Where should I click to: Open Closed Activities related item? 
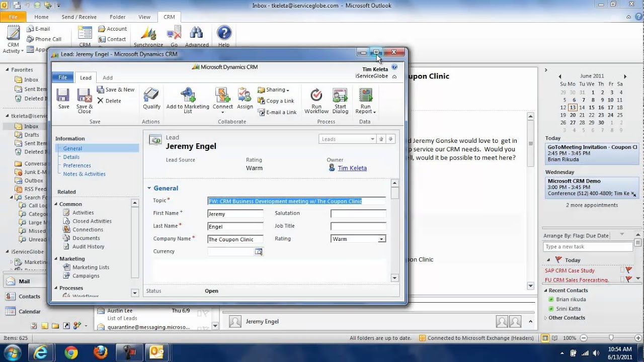click(92, 221)
